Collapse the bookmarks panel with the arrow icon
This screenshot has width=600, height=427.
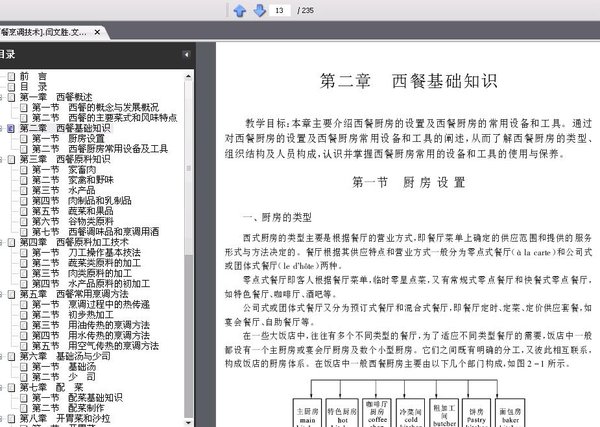186,55
